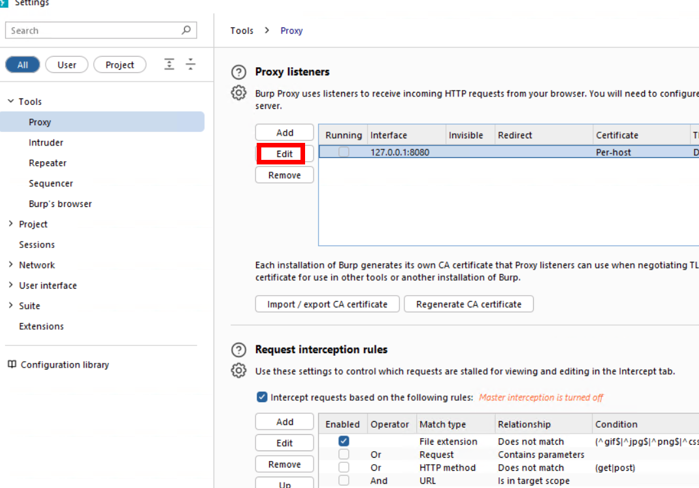
Task: Collapse the Tools tree section
Action: [x=11, y=101]
